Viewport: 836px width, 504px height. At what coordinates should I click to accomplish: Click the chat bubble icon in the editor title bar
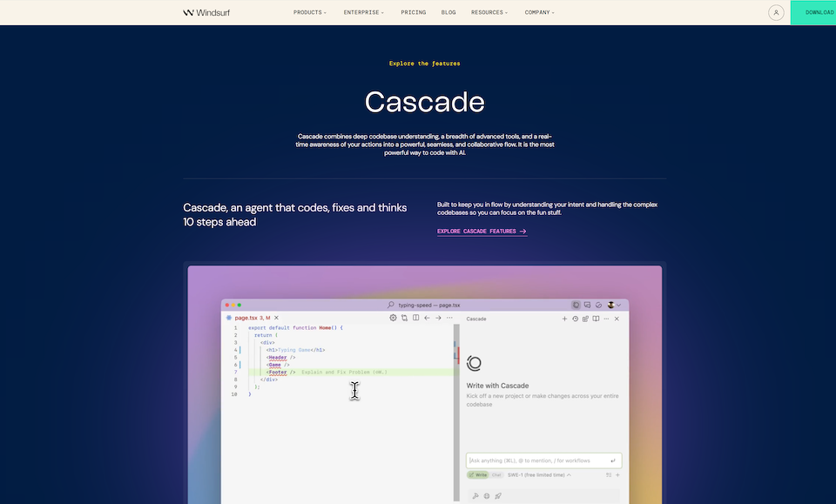587,306
